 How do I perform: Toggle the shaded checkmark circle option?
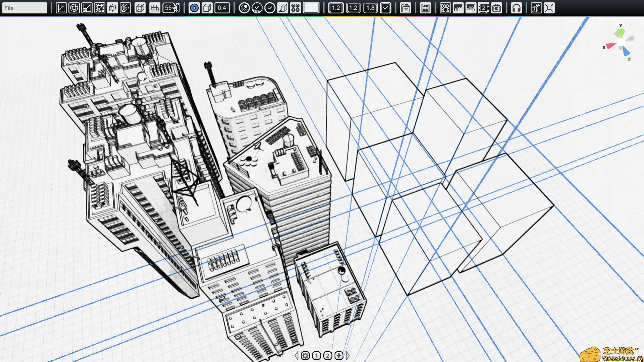[257, 8]
